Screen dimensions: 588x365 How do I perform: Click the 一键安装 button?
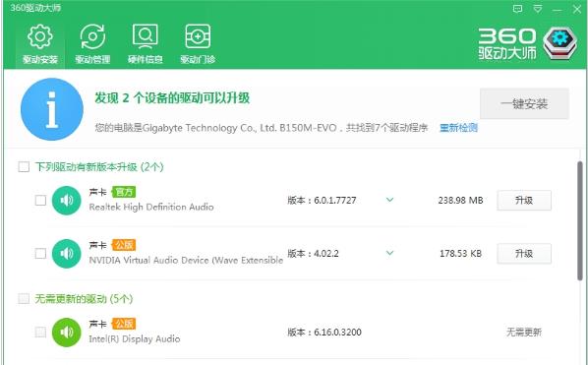coord(524,104)
